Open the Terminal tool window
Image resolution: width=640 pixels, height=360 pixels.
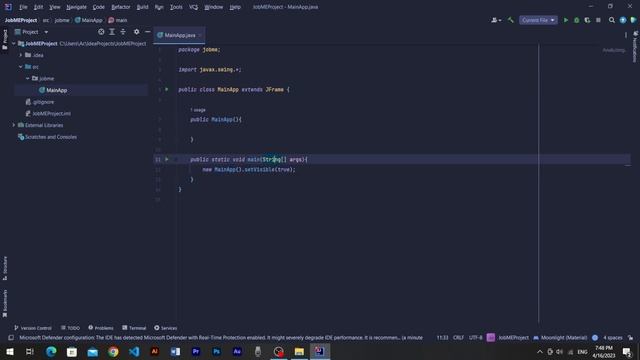[134, 328]
